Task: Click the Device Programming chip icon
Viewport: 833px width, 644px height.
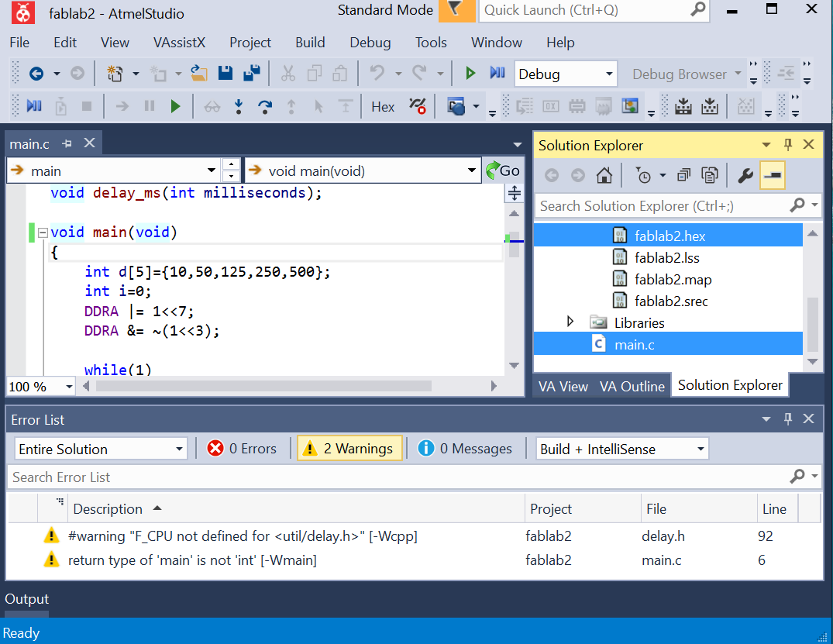Action: coord(577,107)
